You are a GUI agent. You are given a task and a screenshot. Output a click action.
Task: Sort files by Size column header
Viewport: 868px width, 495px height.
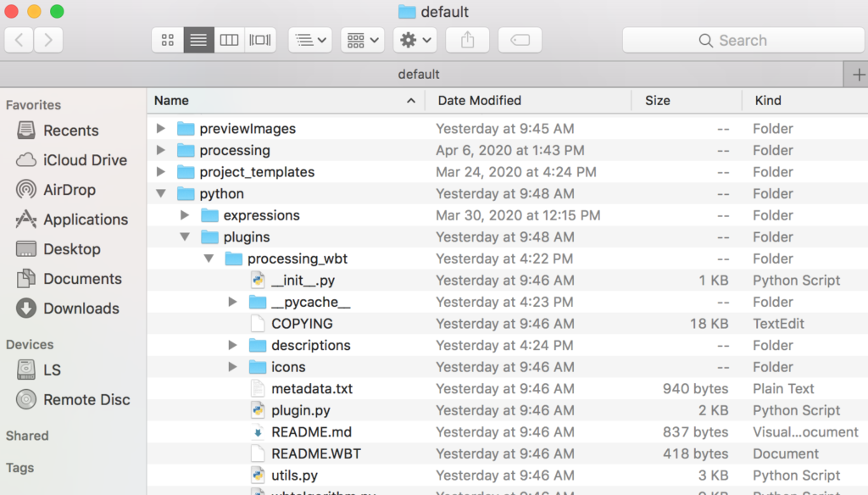click(x=657, y=100)
